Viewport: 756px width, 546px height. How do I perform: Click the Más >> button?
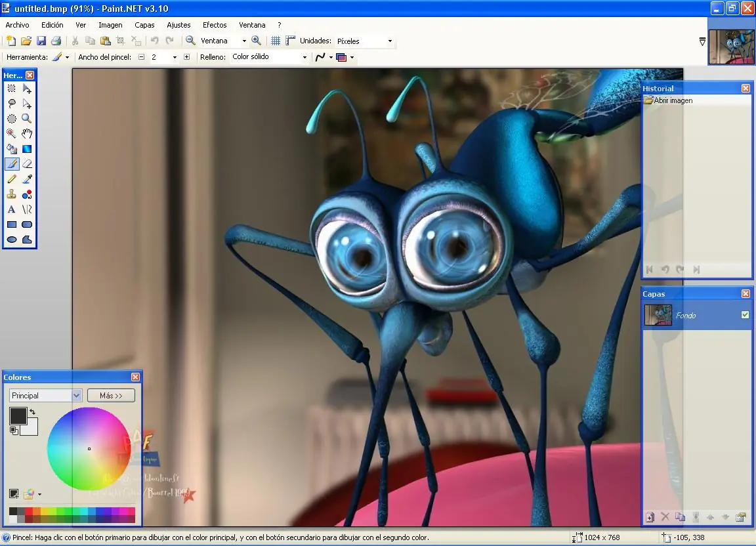click(111, 396)
